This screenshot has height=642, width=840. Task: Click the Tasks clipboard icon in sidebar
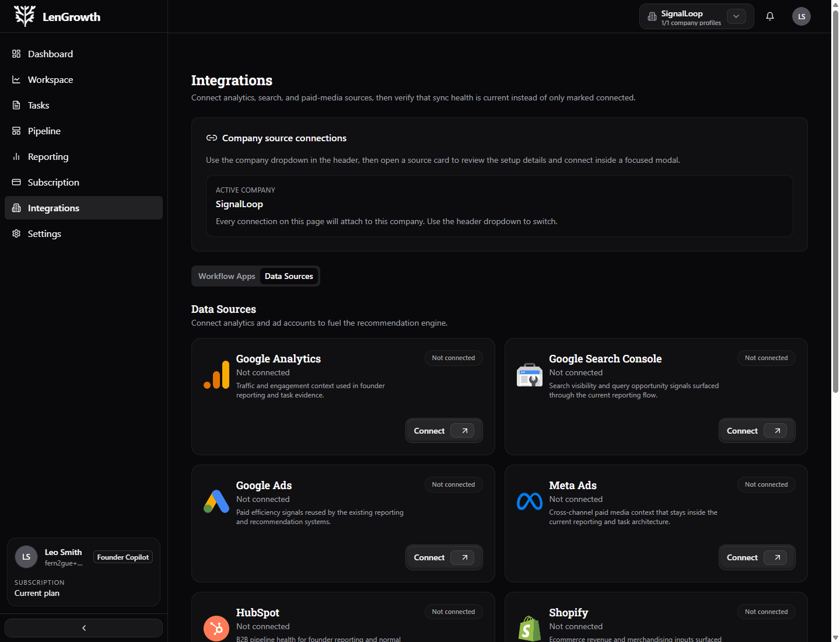tap(16, 105)
